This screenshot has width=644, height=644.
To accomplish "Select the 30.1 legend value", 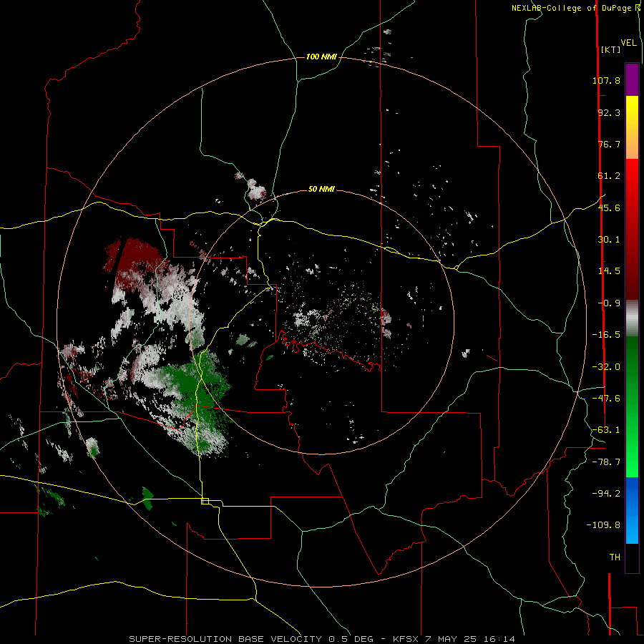I will click(x=609, y=240).
